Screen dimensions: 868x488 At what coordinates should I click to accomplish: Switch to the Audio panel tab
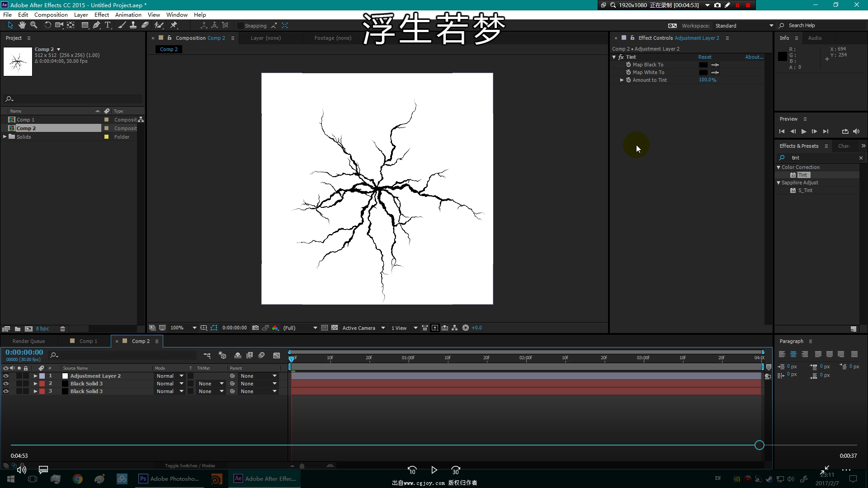pos(815,38)
